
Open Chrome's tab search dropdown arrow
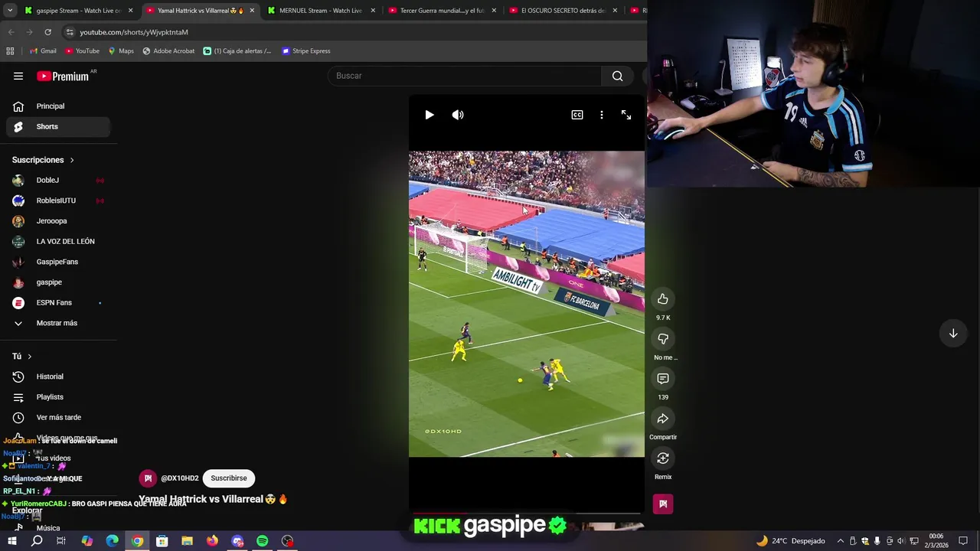10,11
